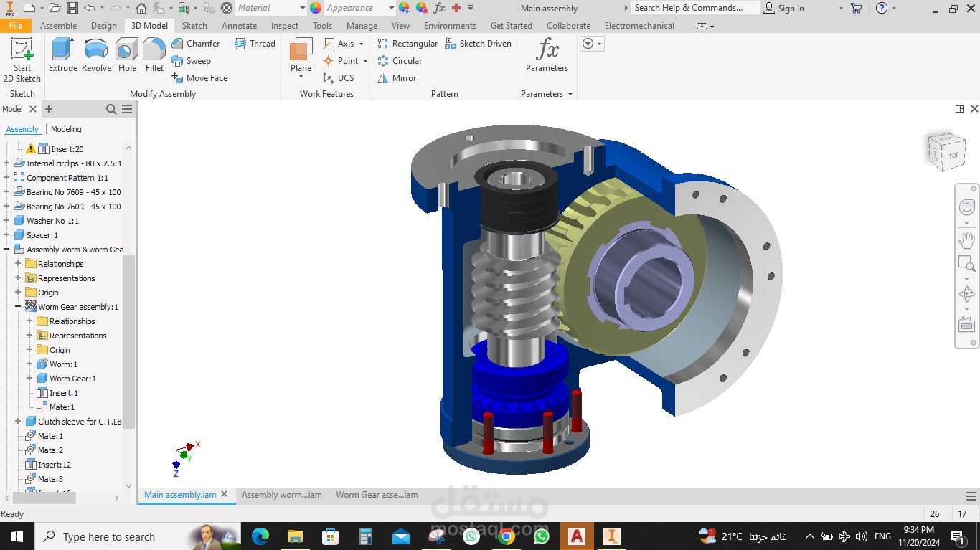
Task: Go to Home view icon
Action: pyautogui.click(x=141, y=8)
